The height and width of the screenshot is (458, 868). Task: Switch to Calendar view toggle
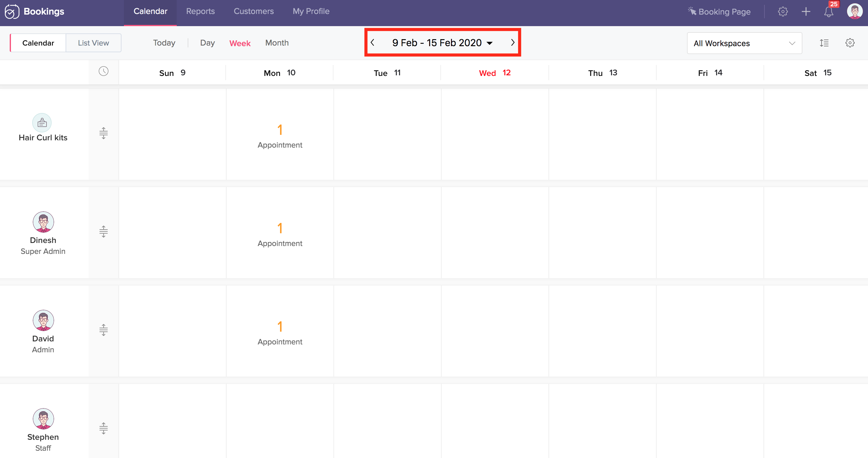pos(38,43)
